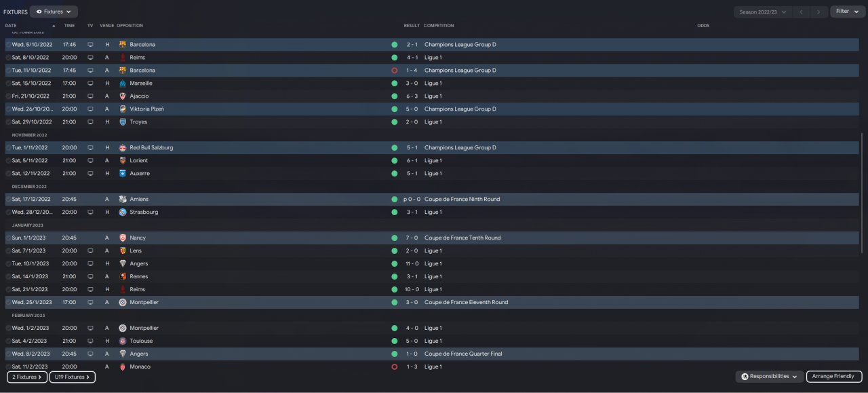Open the U19 Fixtures link
The width and height of the screenshot is (868, 393).
[72, 377]
